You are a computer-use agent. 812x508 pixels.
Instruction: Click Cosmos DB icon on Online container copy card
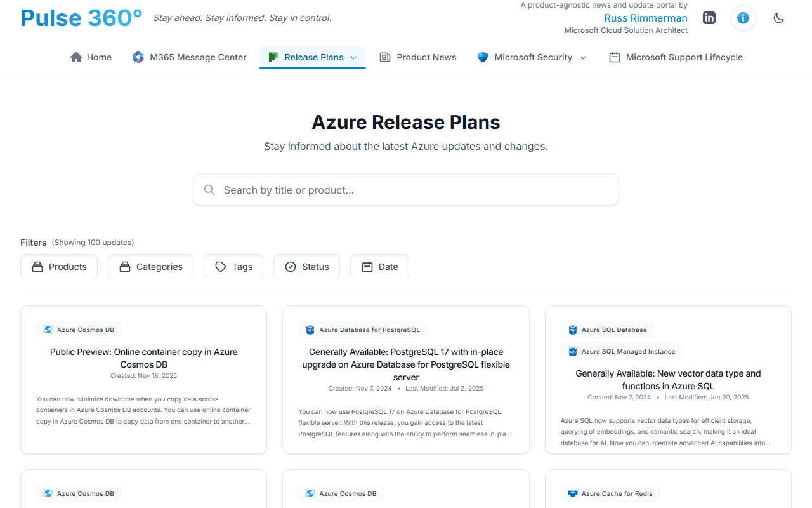48,330
